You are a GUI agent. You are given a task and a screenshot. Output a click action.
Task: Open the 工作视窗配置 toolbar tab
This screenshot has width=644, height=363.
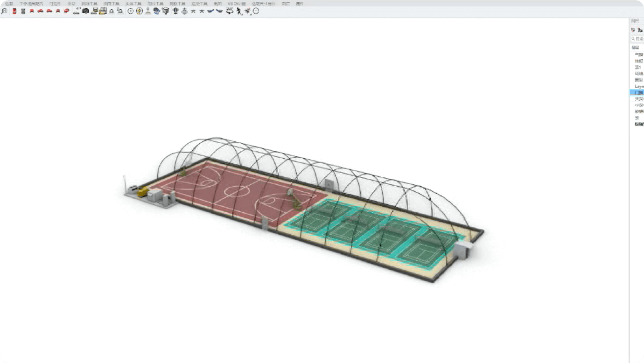pyautogui.click(x=31, y=3)
